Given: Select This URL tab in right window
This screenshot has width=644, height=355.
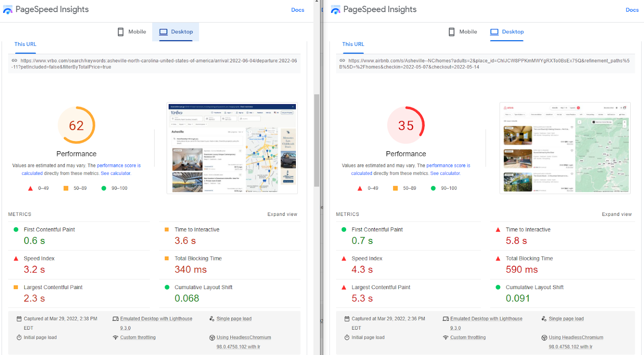Looking at the screenshot, I should point(353,44).
